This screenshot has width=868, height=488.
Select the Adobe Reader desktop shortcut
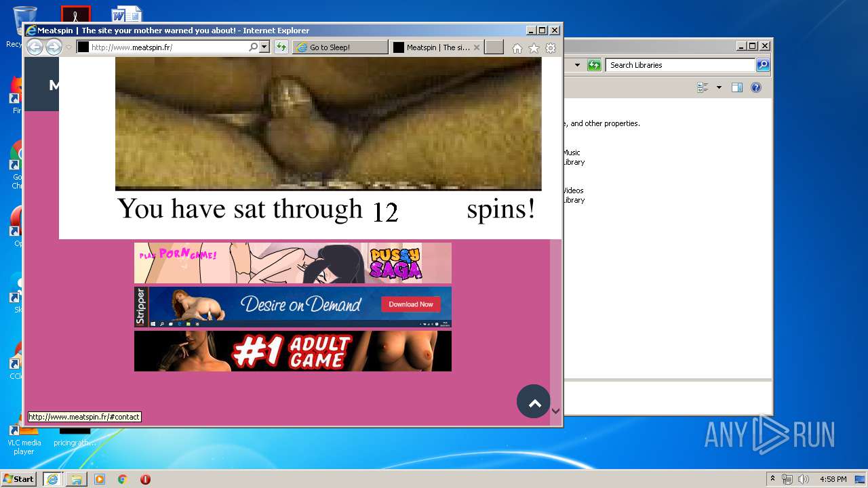(x=75, y=14)
